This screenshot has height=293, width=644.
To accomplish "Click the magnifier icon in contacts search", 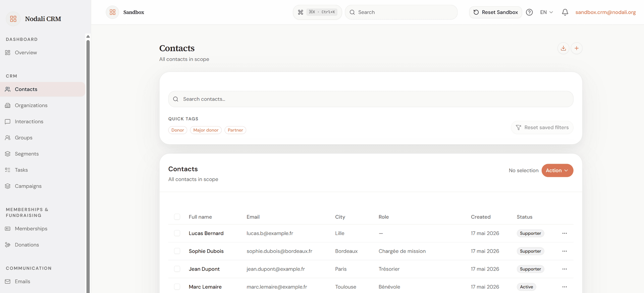I will click(175, 99).
